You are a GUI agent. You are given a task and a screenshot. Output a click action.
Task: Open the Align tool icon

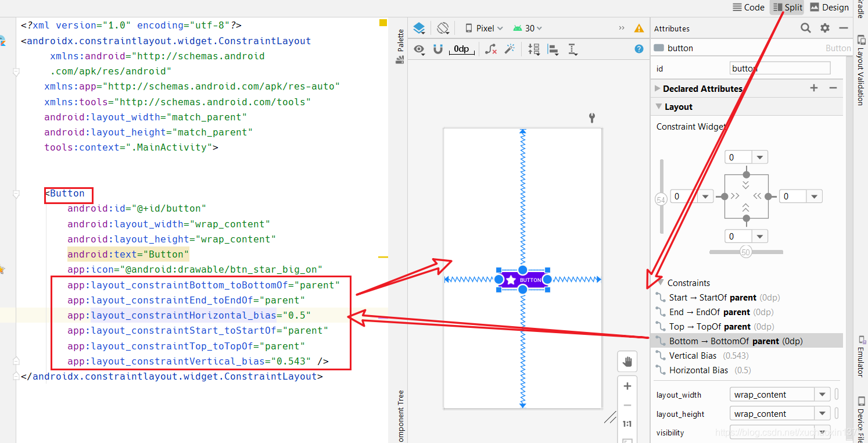[x=554, y=49]
